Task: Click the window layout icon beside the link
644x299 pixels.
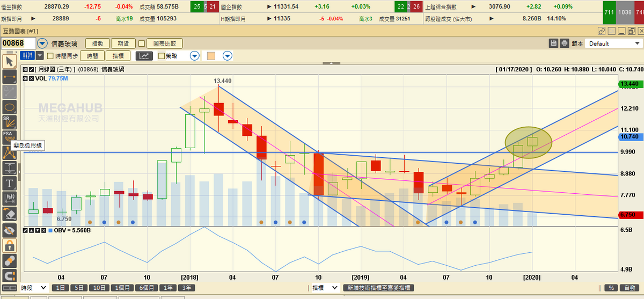Action: tap(612, 31)
